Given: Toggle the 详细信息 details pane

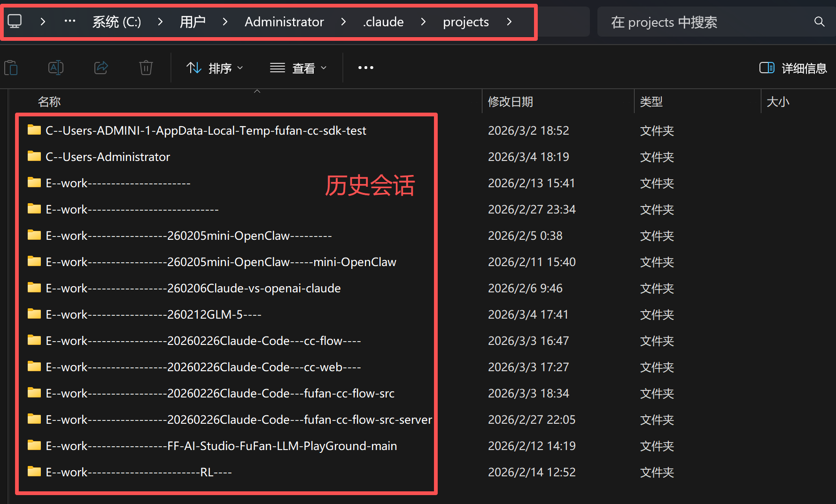Looking at the screenshot, I should click(x=793, y=68).
